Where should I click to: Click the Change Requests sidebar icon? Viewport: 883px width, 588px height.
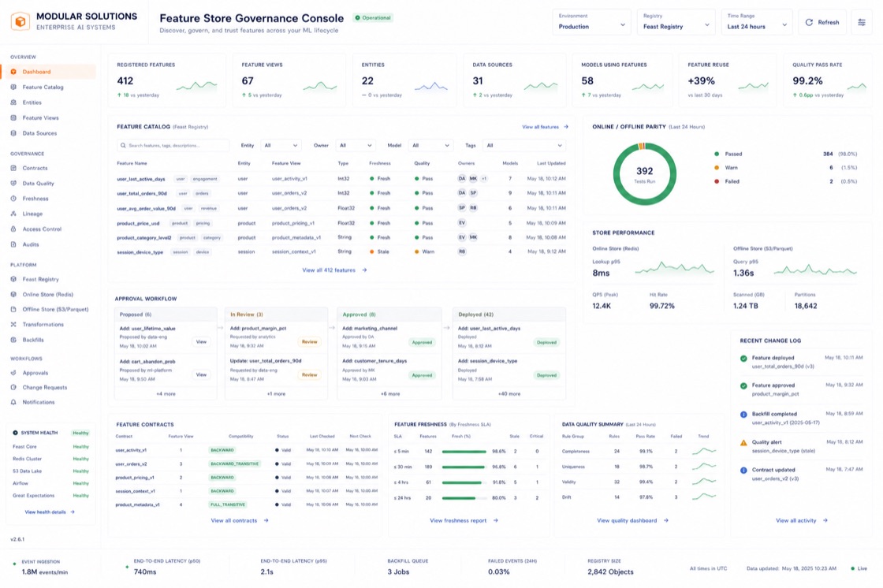click(13, 388)
